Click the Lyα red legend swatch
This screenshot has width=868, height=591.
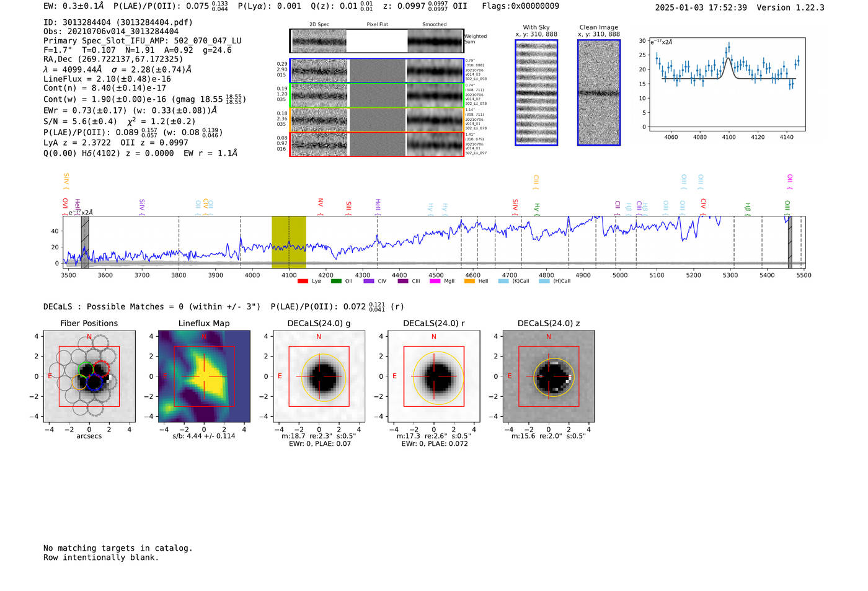pos(303,281)
